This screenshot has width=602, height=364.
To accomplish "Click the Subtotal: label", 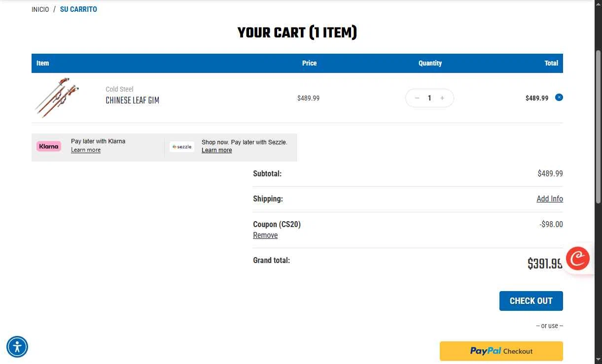I will [x=267, y=173].
